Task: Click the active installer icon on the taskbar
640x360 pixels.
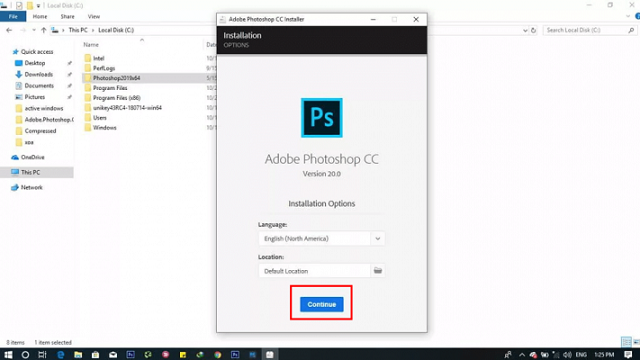Action: point(270,355)
